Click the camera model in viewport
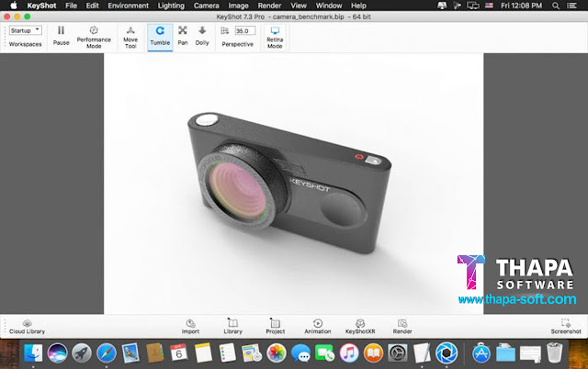This screenshot has width=588, height=369. [x=288, y=184]
